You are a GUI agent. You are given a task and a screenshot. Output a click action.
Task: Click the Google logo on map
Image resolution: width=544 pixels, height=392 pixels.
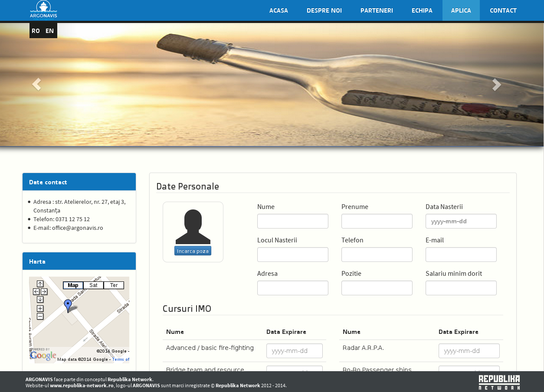tap(43, 356)
